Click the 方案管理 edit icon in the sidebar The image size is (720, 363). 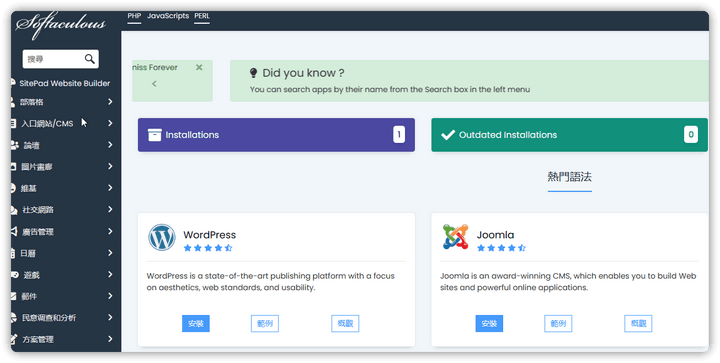[14, 340]
